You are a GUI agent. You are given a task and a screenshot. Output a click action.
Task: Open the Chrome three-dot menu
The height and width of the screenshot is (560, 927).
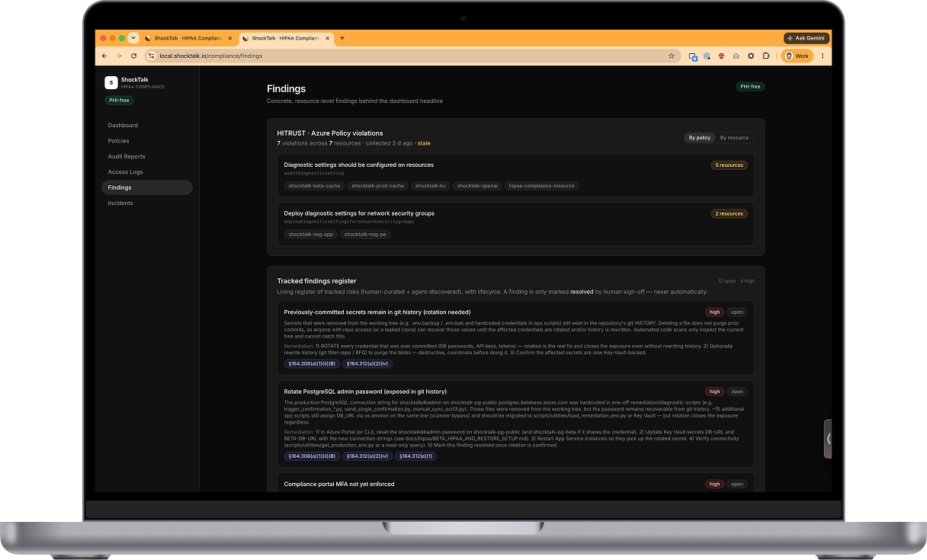tap(822, 56)
